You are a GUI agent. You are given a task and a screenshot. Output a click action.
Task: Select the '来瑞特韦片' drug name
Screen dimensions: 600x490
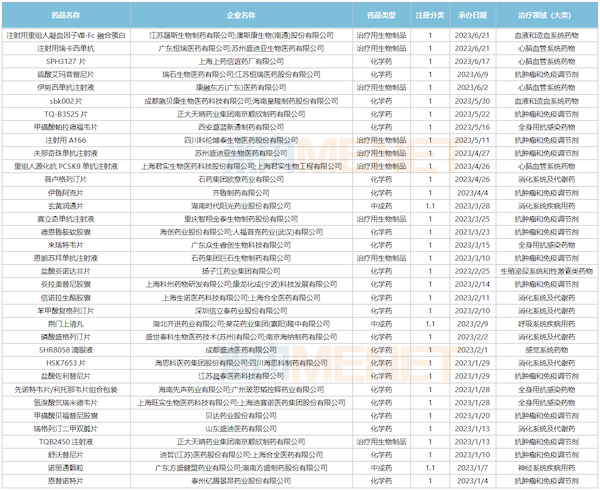pyautogui.click(x=66, y=245)
